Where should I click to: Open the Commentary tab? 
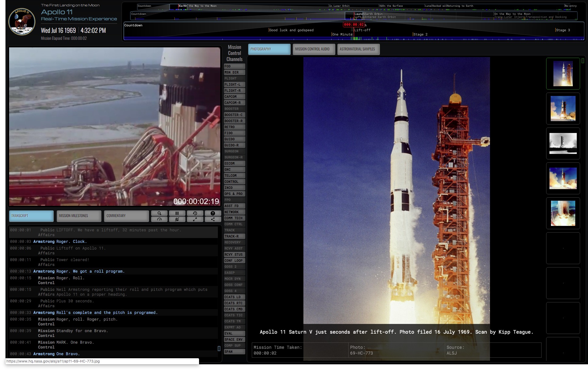click(x=127, y=216)
